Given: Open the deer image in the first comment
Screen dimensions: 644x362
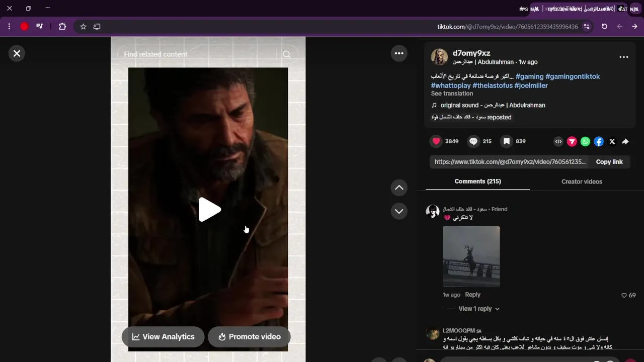Looking at the screenshot, I should (x=471, y=256).
